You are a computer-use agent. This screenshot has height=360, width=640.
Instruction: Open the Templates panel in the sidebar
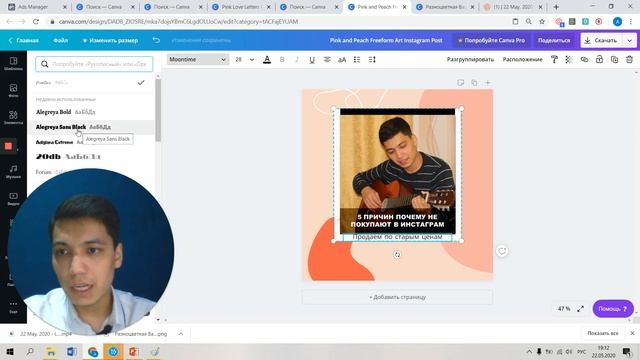[x=13, y=63]
